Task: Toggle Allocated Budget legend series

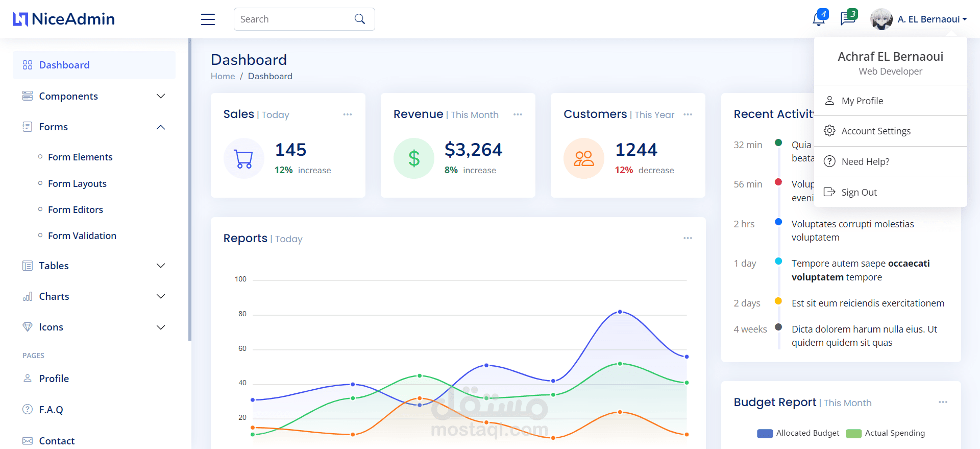Action: (x=798, y=433)
